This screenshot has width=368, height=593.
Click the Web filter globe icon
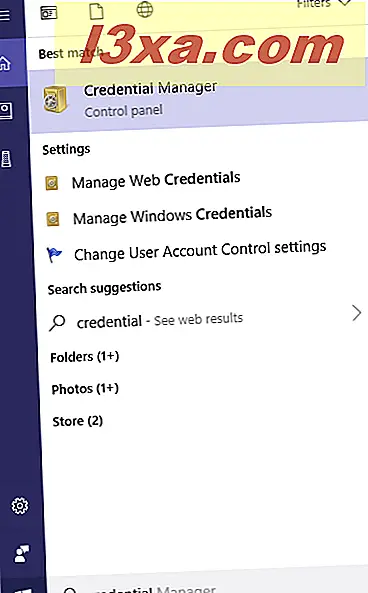click(145, 9)
